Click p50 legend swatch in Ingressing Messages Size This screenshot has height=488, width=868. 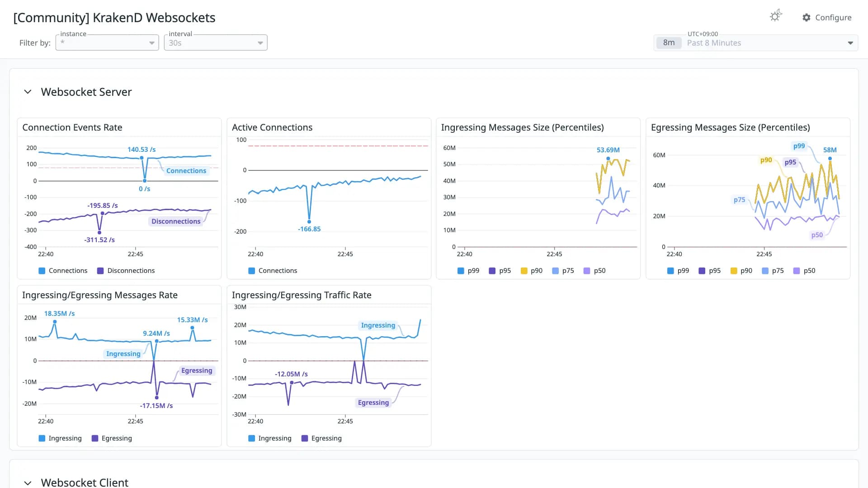[x=587, y=271]
